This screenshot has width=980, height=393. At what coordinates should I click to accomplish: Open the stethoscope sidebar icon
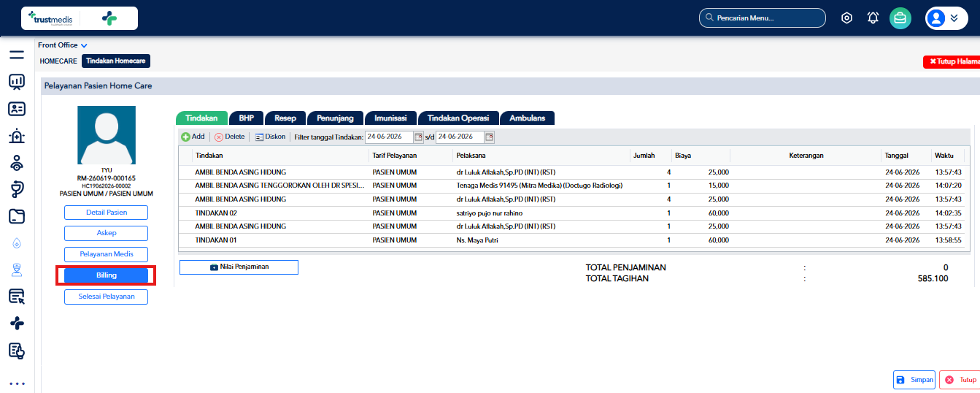click(17, 189)
